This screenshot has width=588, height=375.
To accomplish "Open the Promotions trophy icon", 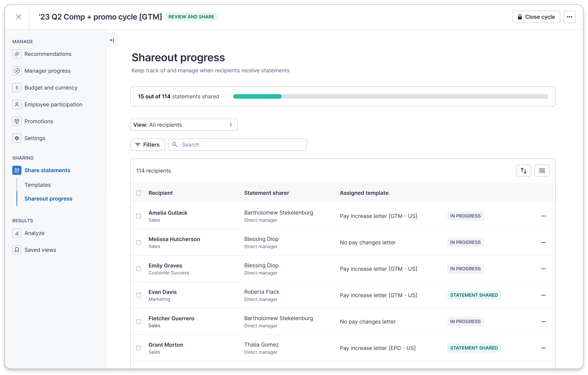I will click(x=17, y=121).
